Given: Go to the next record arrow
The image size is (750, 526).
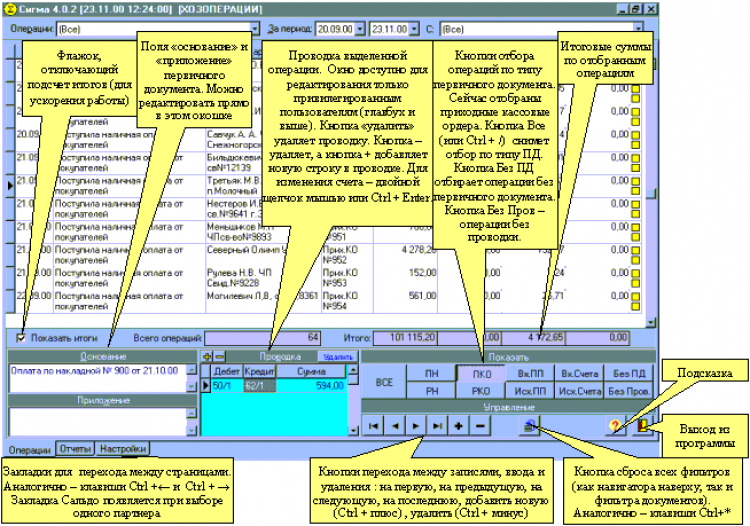Looking at the screenshot, I should (416, 426).
